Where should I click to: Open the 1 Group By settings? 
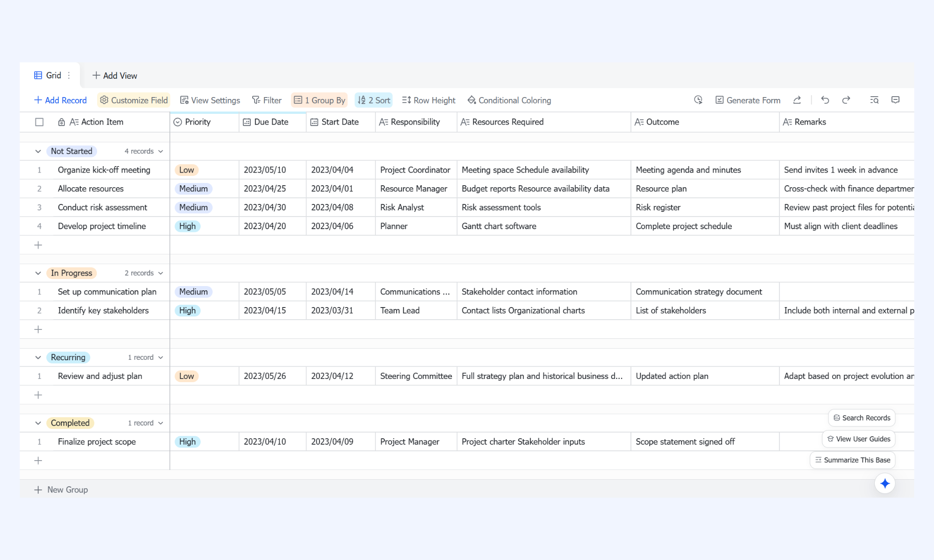coord(319,100)
